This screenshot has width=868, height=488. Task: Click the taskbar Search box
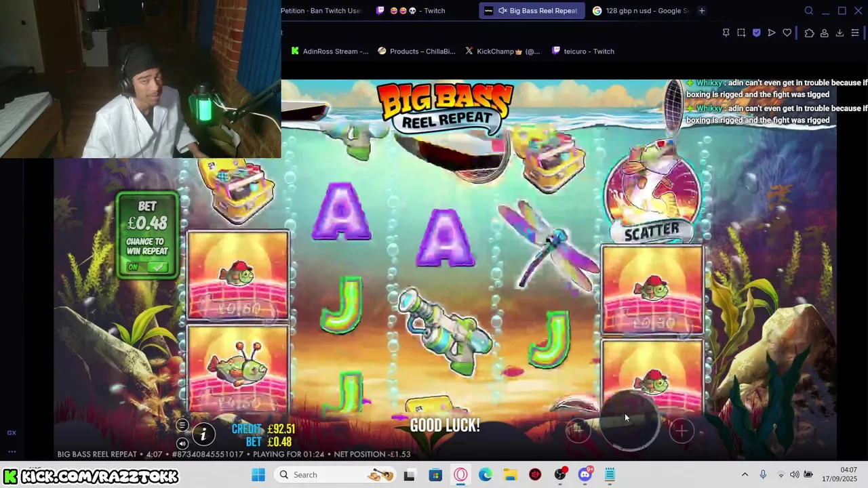[x=335, y=475]
